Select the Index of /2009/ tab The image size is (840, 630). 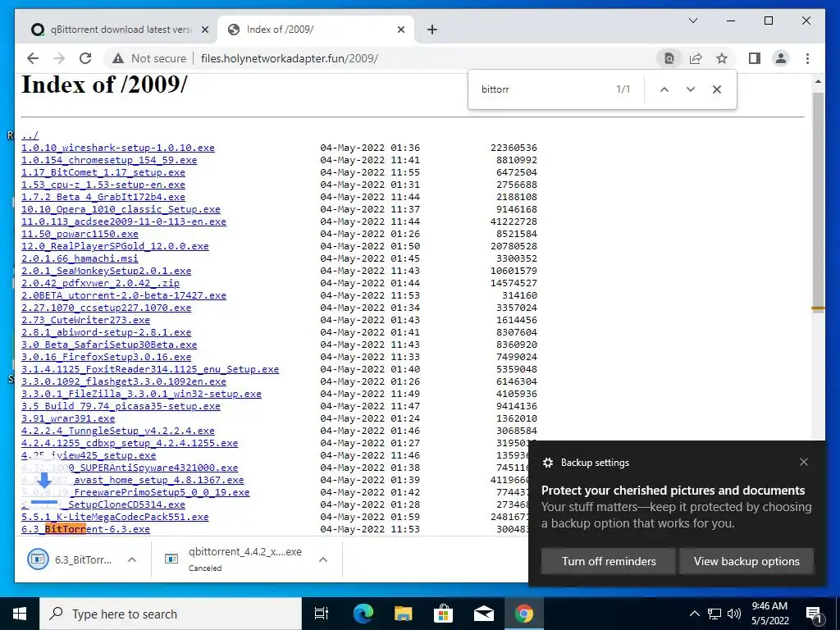click(316, 30)
